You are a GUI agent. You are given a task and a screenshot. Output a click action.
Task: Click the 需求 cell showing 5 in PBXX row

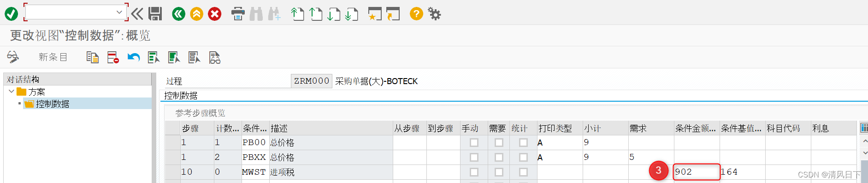point(651,157)
